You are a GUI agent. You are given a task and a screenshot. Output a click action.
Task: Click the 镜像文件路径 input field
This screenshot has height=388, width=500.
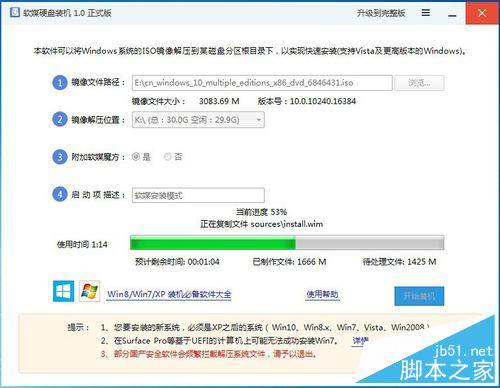tap(262, 83)
